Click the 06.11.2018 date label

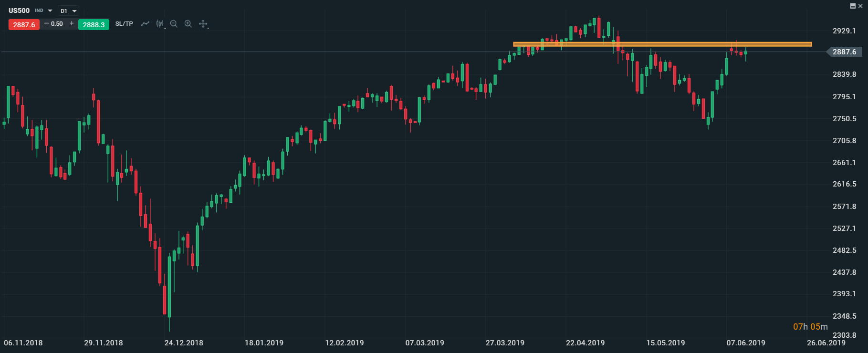23,343
